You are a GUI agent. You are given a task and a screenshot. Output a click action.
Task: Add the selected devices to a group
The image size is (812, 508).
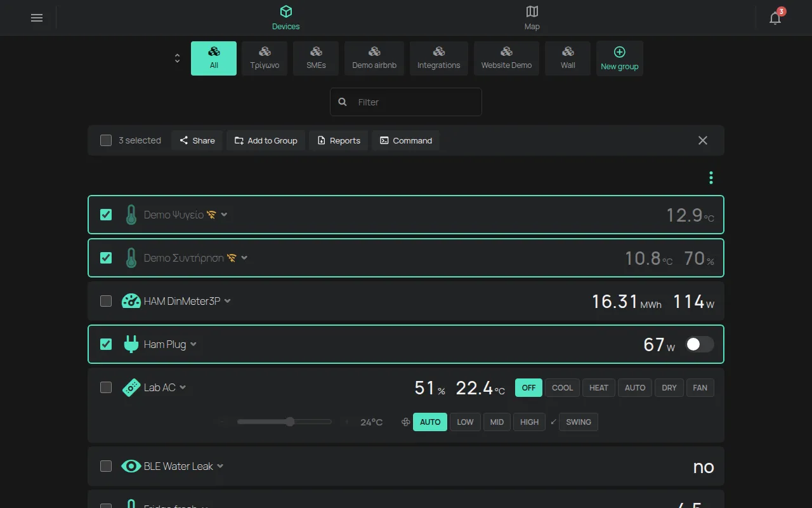point(266,140)
